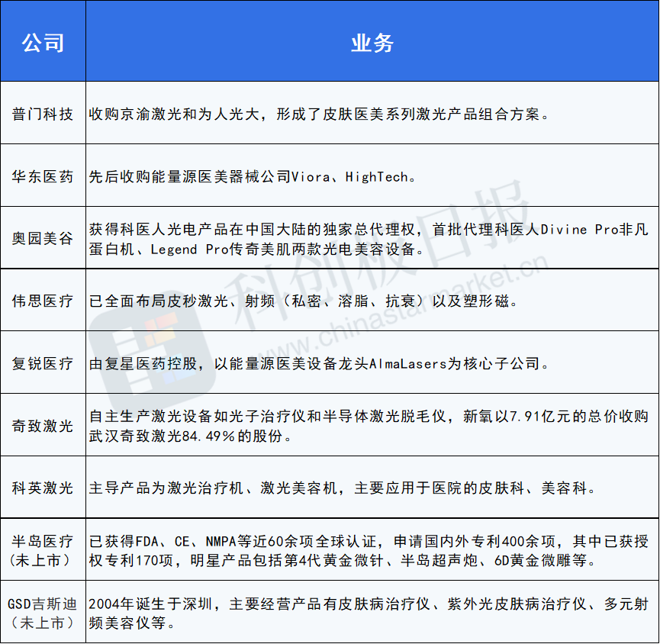Click the text about 激光治疗机、激光美容机
This screenshot has width=660, height=644.
[342, 488]
